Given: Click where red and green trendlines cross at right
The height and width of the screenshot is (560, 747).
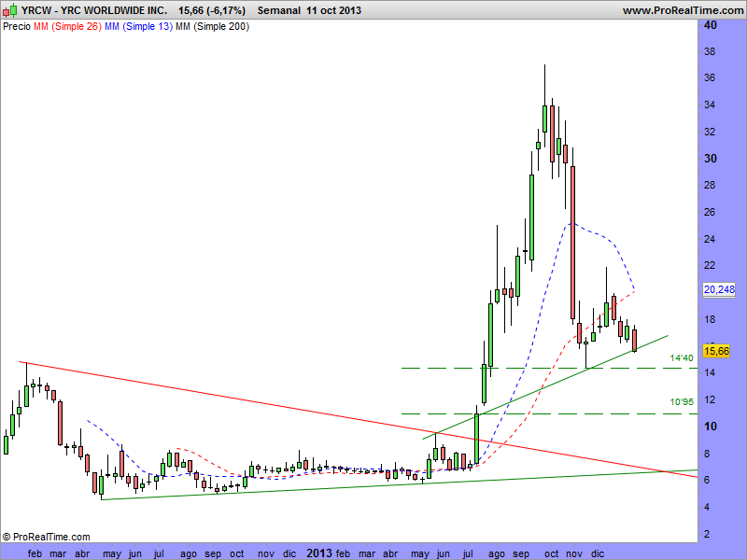Looking at the screenshot, I should pyautogui.click(x=663, y=471).
